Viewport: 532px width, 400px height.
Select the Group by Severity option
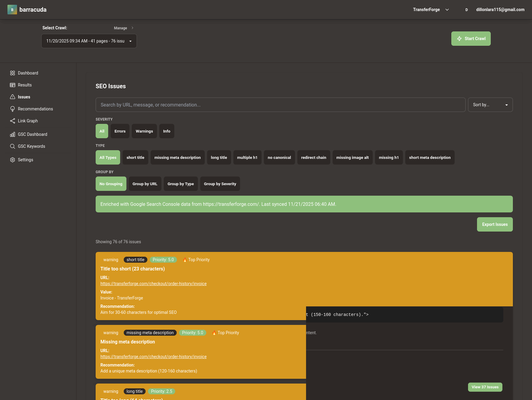[x=220, y=184]
